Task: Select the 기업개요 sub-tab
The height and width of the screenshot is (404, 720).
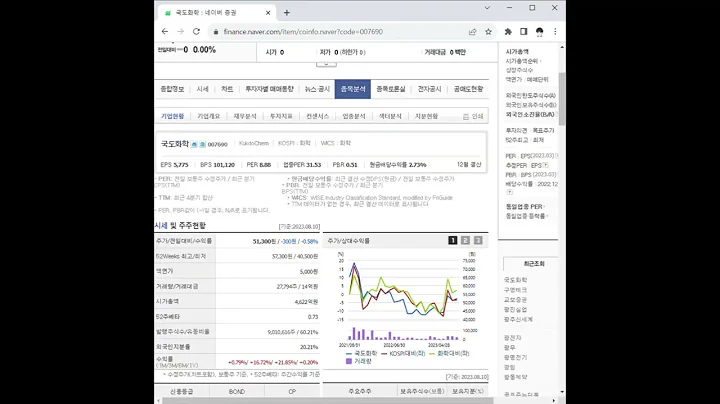Action: click(208, 117)
